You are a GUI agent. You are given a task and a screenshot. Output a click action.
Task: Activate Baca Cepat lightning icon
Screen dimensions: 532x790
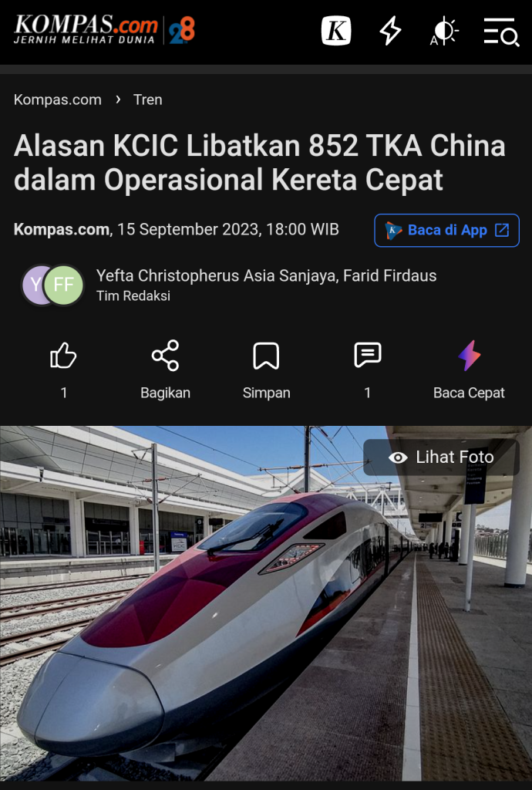(x=469, y=356)
